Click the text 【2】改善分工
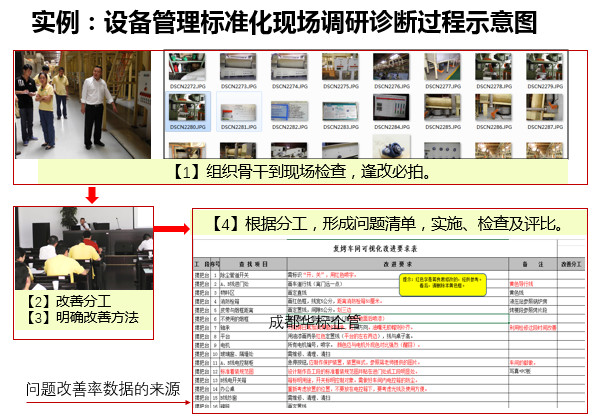 pos(67,301)
